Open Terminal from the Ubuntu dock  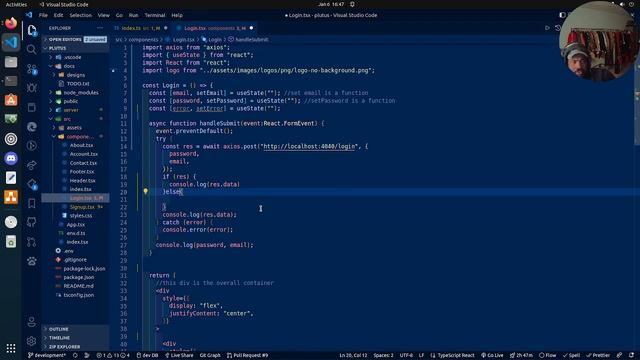pyautogui.click(x=11, y=81)
